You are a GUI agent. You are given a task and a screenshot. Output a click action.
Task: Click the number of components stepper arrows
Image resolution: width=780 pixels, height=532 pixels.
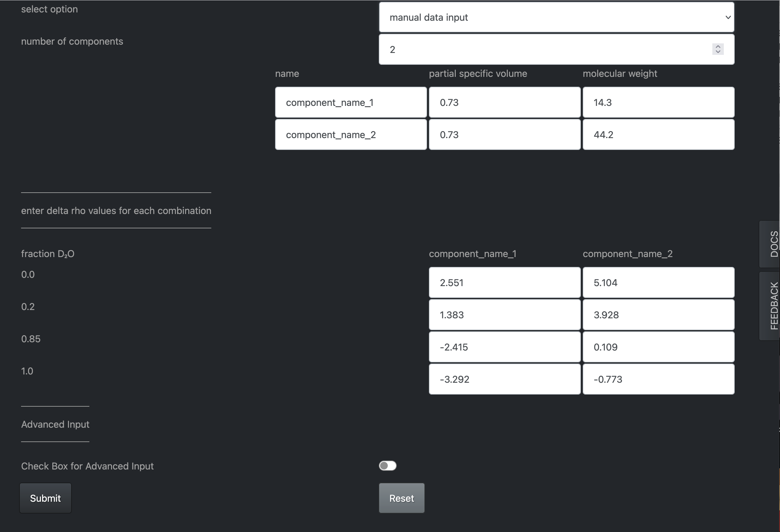pyautogui.click(x=718, y=49)
